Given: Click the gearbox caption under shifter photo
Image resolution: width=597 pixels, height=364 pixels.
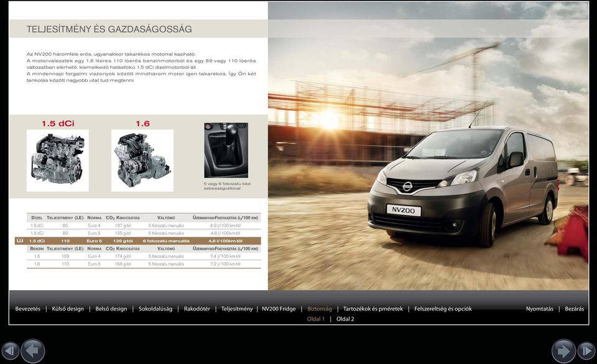Looking at the screenshot, I should point(227,186).
